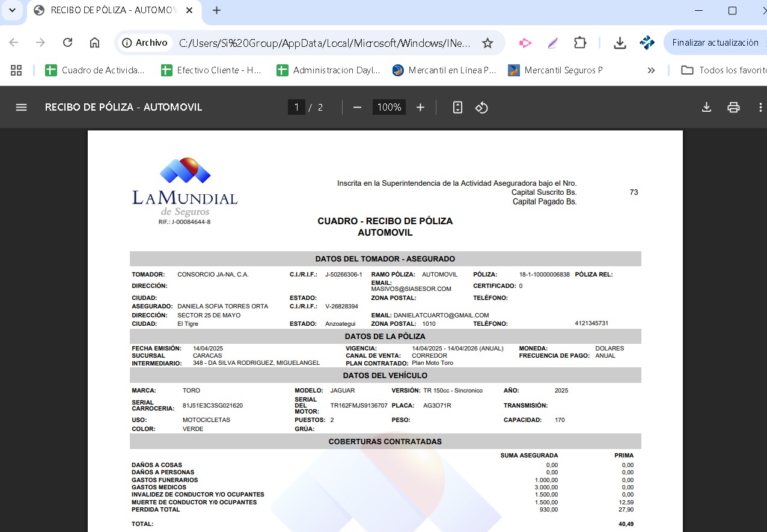Viewport: 767px width, 532px height.
Task: Download the PDF file
Action: click(x=706, y=107)
